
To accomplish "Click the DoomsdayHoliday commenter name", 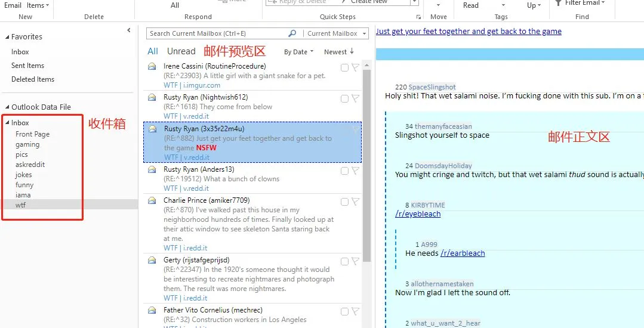I will pos(443,166).
